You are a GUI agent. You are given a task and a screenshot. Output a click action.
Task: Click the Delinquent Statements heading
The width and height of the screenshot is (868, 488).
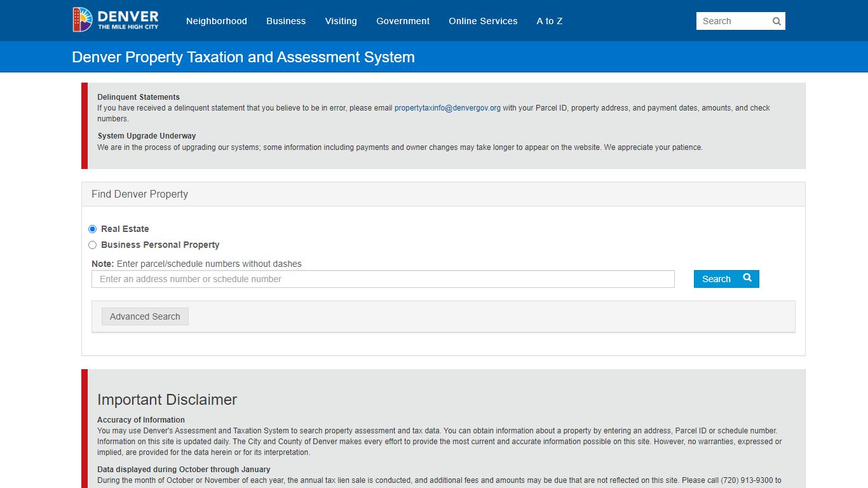(x=139, y=97)
